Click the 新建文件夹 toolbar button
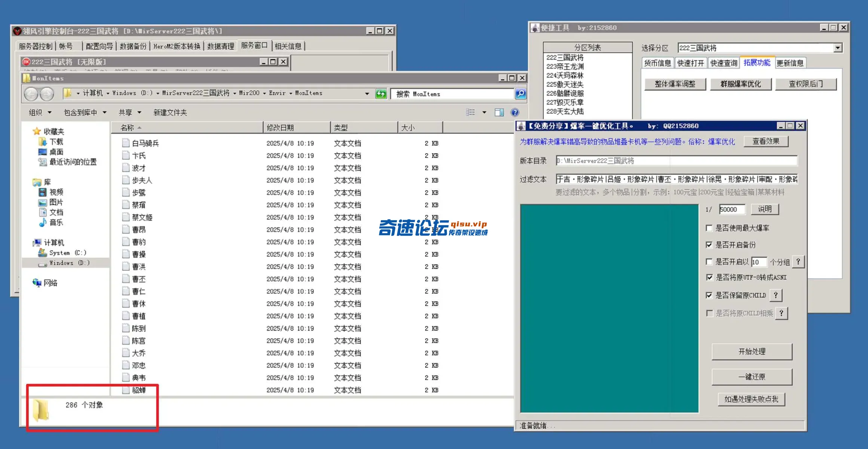868x449 pixels. (170, 113)
